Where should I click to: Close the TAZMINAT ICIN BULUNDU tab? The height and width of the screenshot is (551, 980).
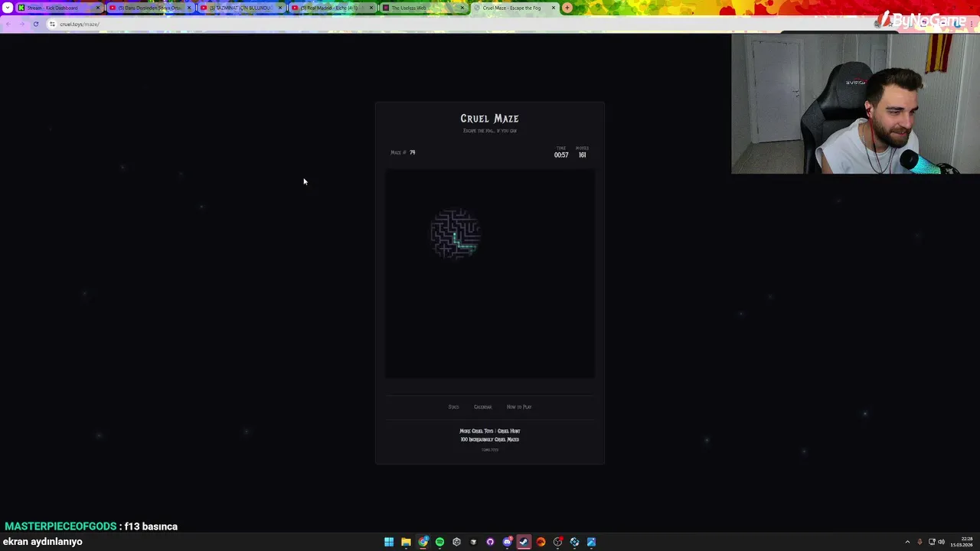coord(280,8)
